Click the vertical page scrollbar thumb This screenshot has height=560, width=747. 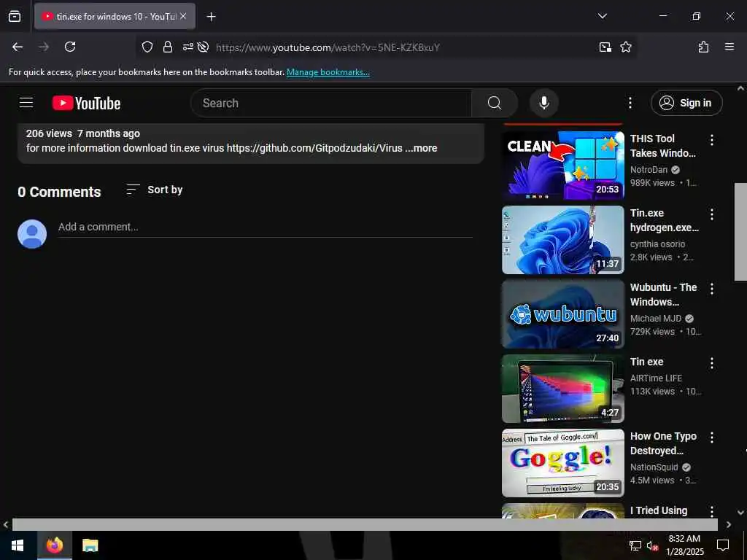coord(740,231)
